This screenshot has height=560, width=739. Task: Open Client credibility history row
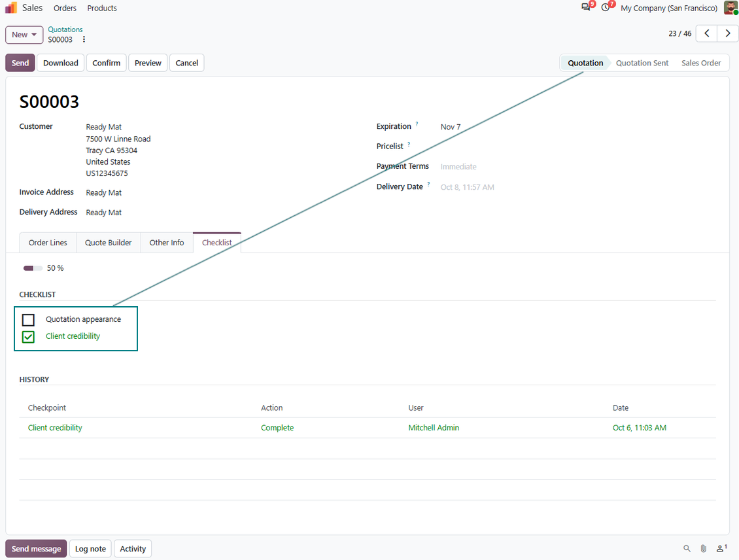tap(368, 428)
